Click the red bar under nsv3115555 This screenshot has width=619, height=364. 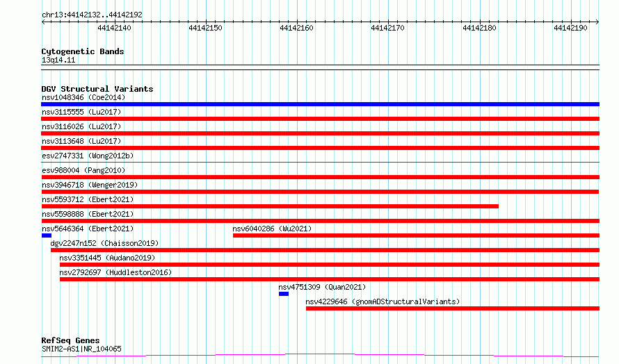click(x=320, y=119)
